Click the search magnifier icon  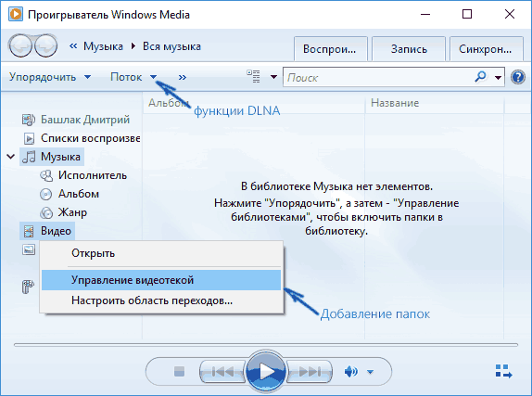[480, 77]
